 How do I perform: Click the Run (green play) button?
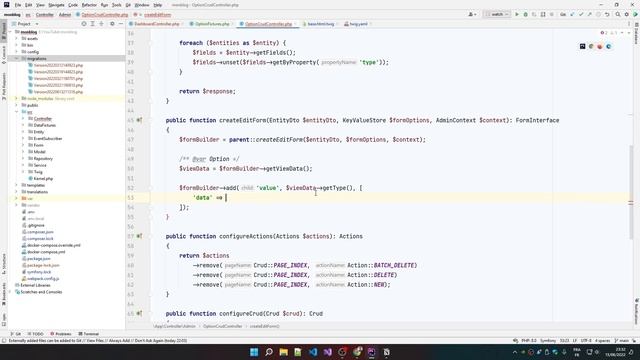point(517,14)
